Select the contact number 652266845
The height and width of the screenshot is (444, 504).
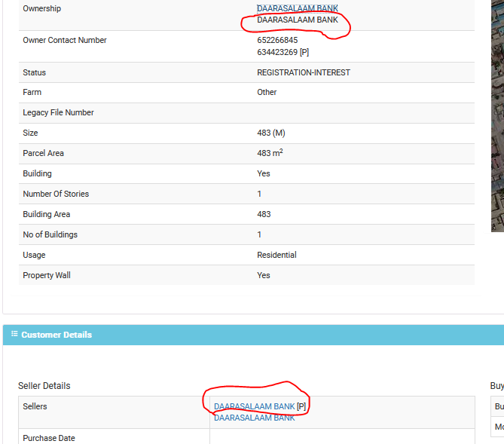pyautogui.click(x=277, y=40)
